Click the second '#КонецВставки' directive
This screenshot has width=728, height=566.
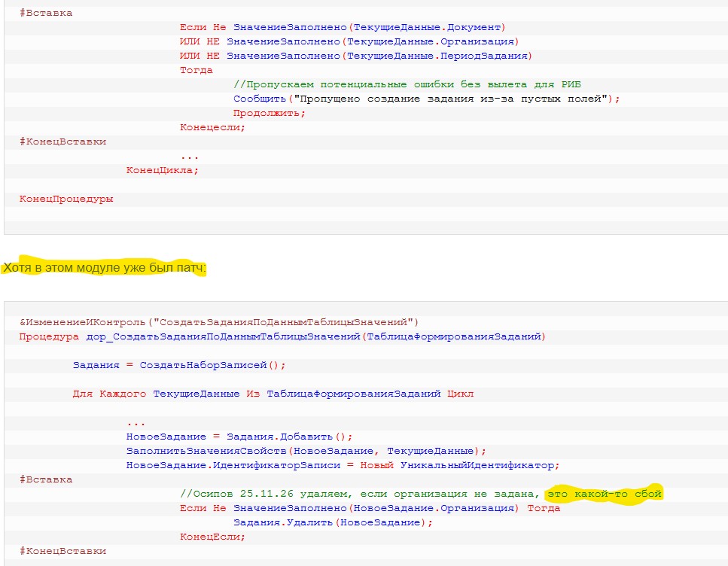point(62,552)
